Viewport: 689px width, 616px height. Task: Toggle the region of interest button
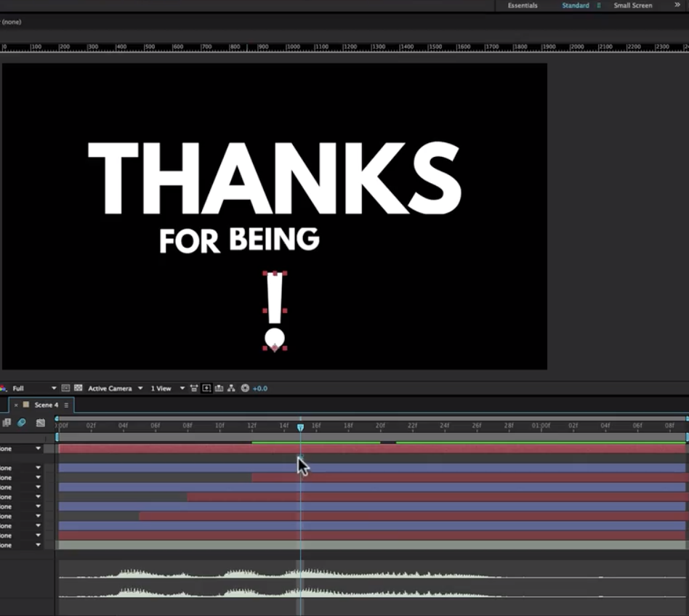click(x=65, y=389)
